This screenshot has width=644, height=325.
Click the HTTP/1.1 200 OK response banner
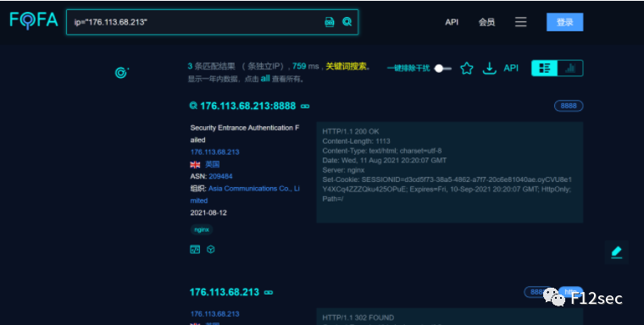tap(351, 131)
